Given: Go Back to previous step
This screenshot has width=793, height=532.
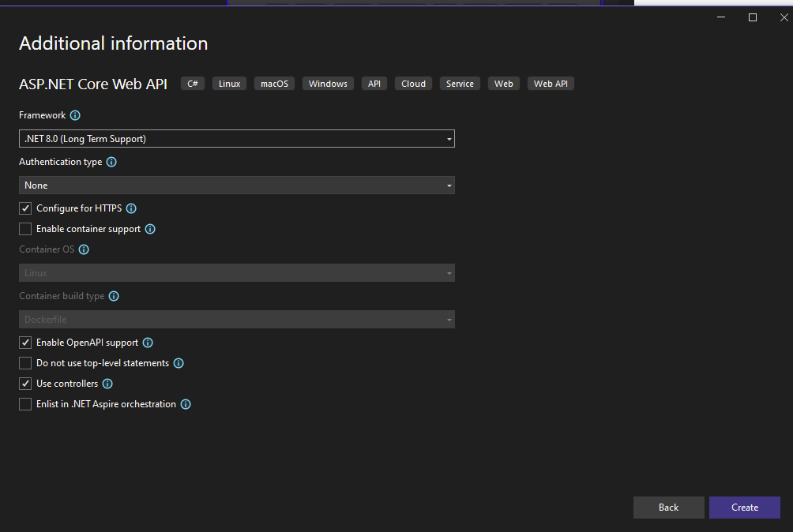Looking at the screenshot, I should [668, 508].
